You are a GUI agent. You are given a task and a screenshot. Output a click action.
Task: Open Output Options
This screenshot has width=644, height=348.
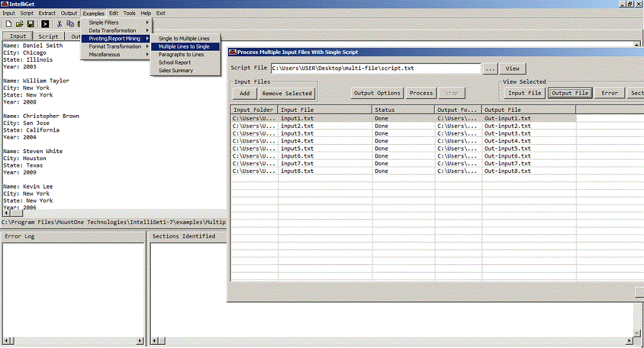pos(377,93)
